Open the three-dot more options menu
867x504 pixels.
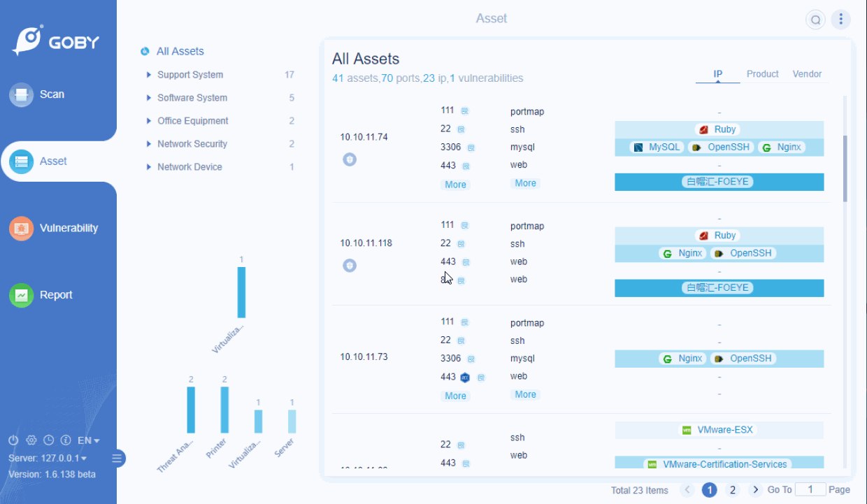click(840, 20)
